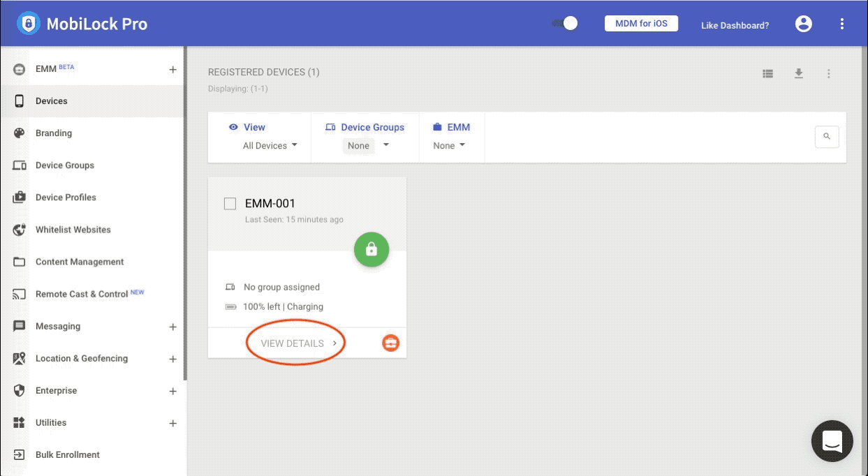The height and width of the screenshot is (476, 868).
Task: Toggle the switch in the top header
Action: pos(565,24)
